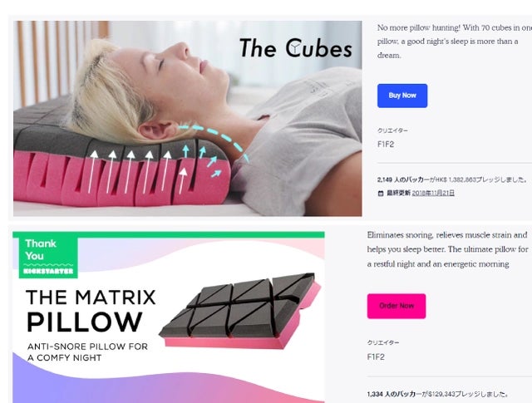This screenshot has width=532, height=403.
Task: Select the 'Eliminates snoring' description text
Action: tap(447, 249)
